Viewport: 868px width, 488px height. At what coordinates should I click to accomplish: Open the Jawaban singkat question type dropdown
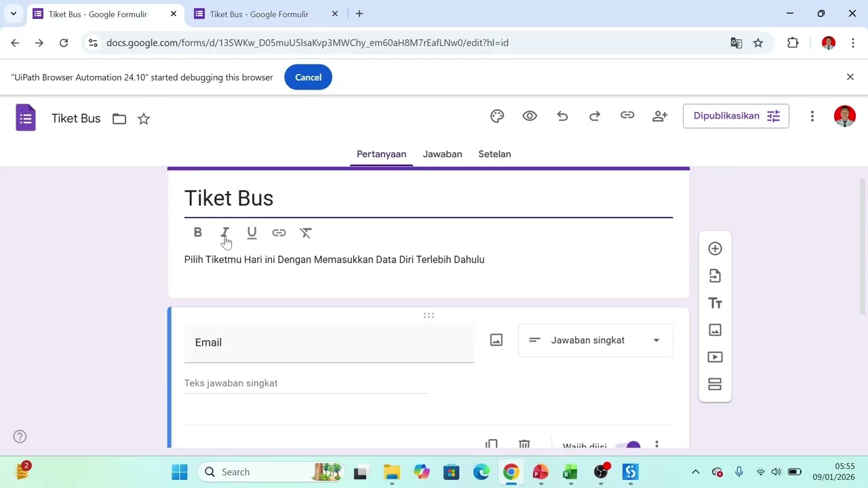click(x=595, y=340)
